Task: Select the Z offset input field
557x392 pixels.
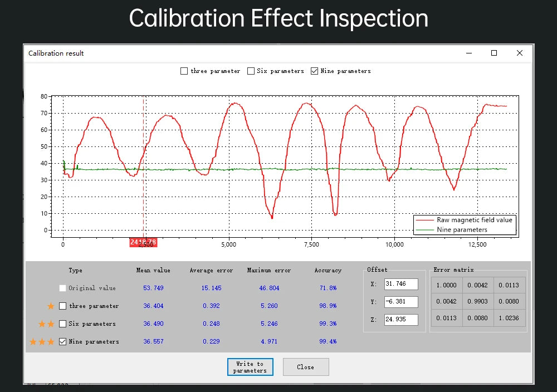Action: 401,320
